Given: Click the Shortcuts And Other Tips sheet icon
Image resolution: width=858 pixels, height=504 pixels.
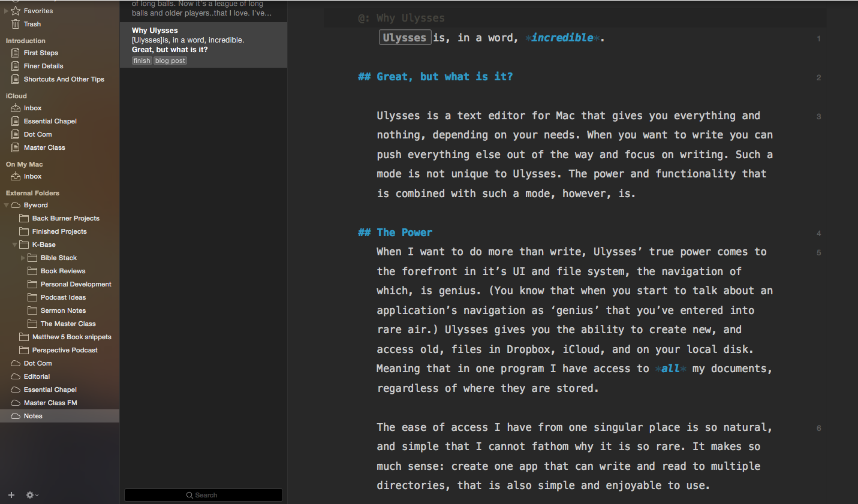Looking at the screenshot, I should click(16, 79).
